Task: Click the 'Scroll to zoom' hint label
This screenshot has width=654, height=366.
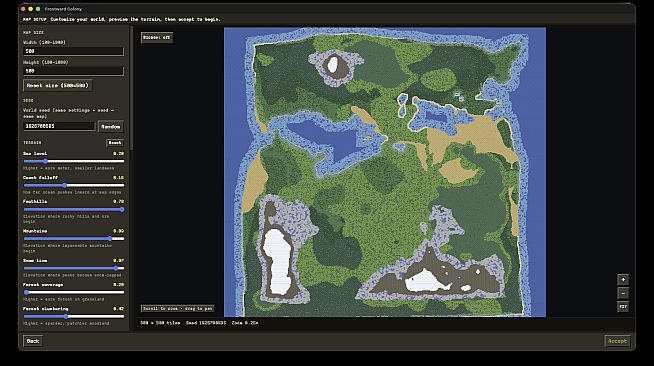Action: (x=178, y=308)
